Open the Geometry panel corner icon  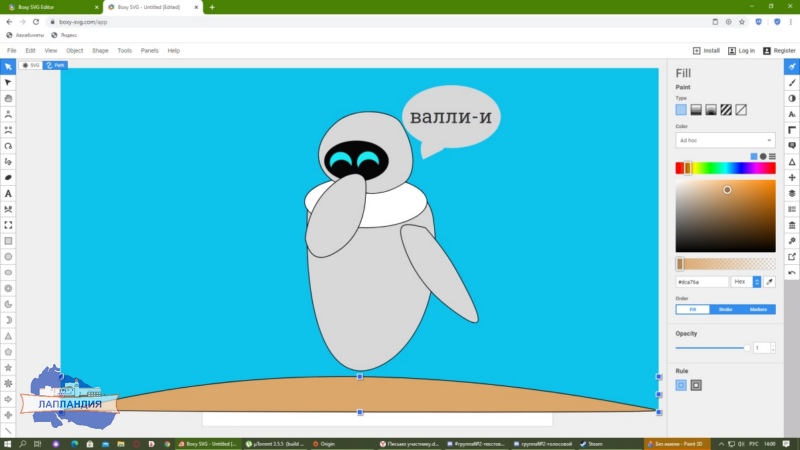(x=792, y=130)
